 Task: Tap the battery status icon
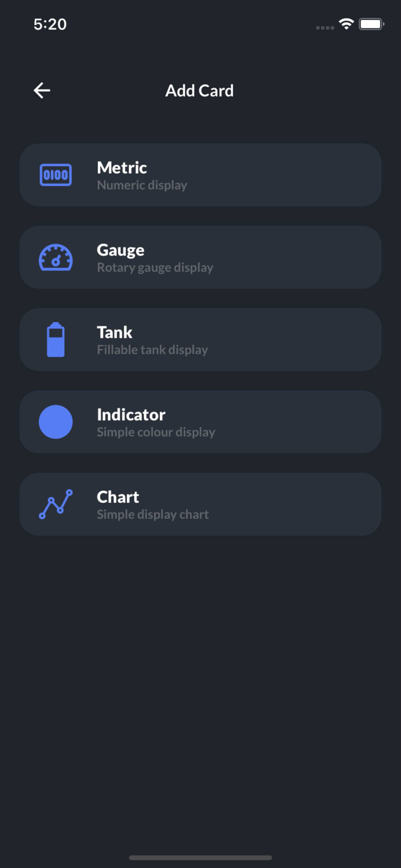[x=371, y=24]
